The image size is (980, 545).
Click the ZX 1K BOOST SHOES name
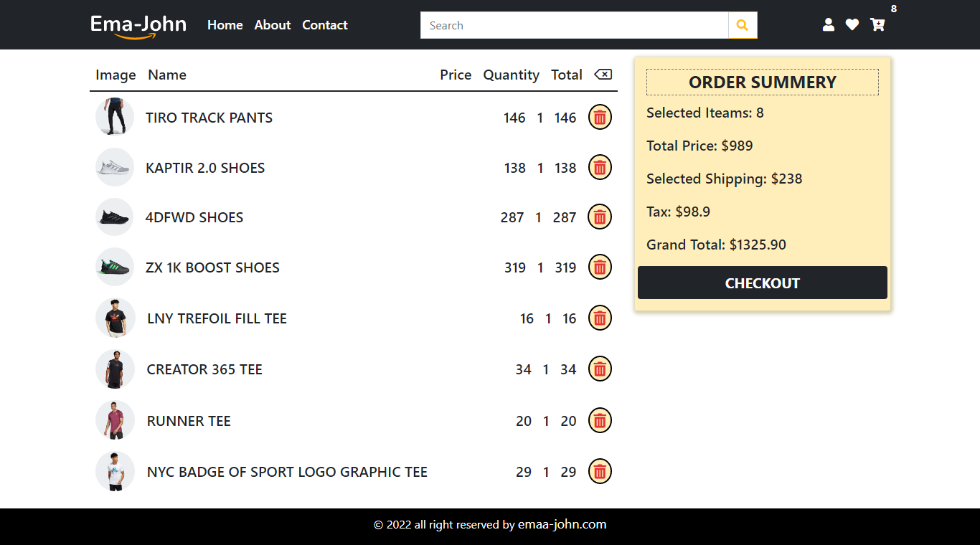tap(212, 267)
